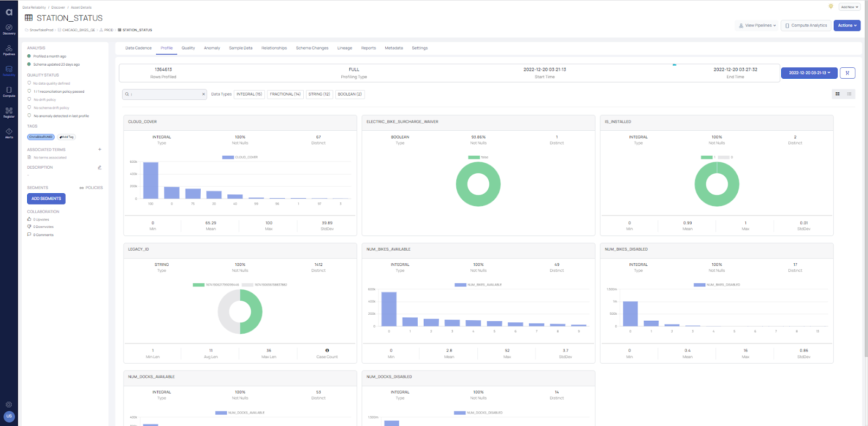Open the US user avatar menu
The image size is (868, 426).
click(9, 416)
